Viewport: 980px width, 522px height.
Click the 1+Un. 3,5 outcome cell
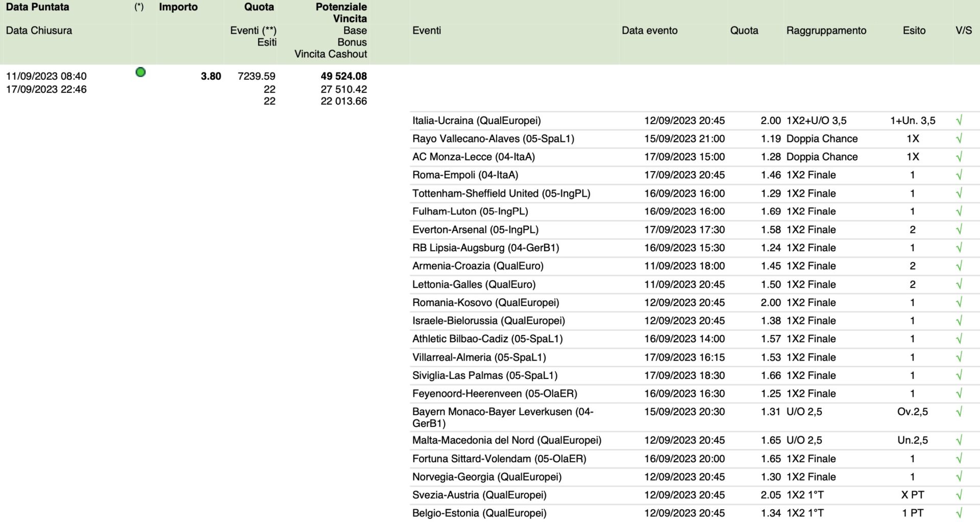(x=913, y=121)
